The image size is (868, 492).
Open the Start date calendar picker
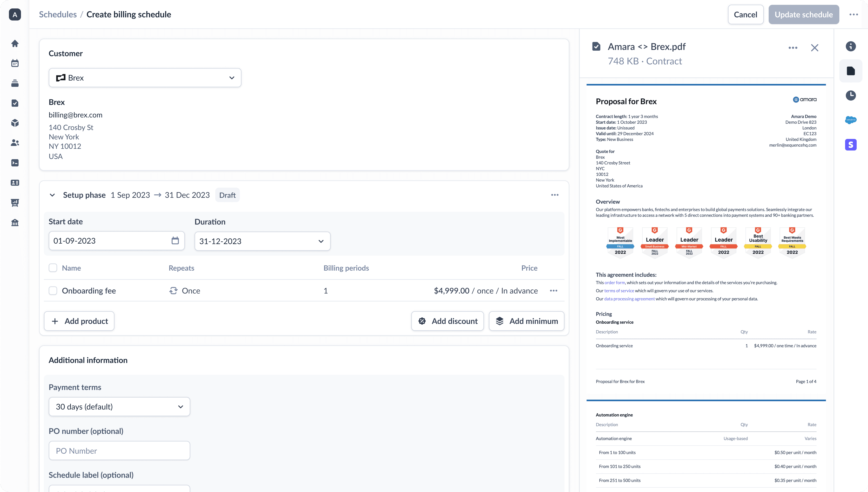point(175,241)
